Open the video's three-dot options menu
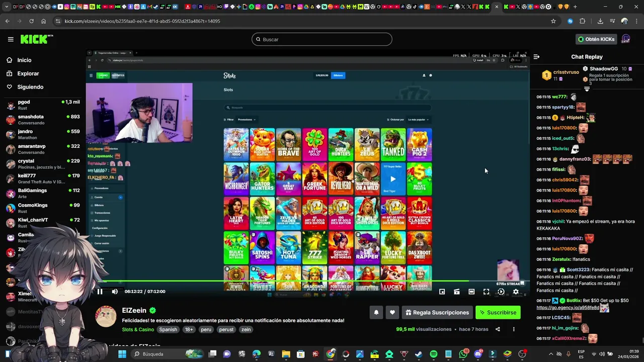The height and width of the screenshot is (362, 644). pyautogui.click(x=514, y=329)
